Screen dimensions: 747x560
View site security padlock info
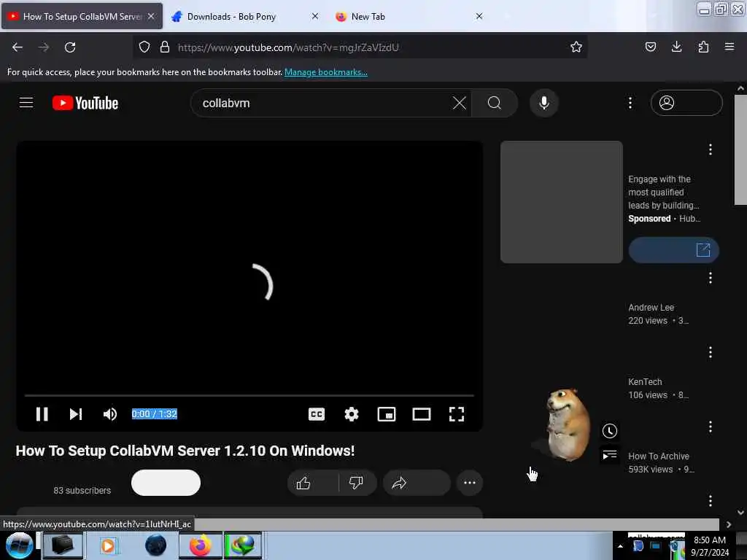(x=165, y=47)
